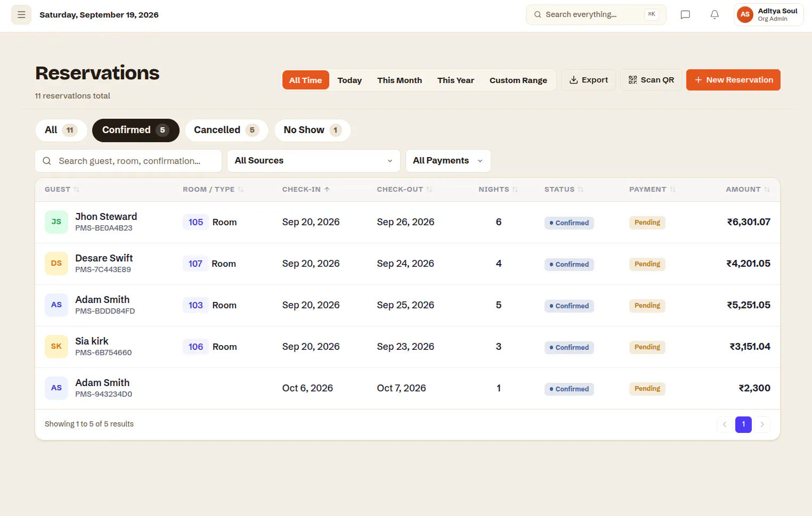Open the notifications bell

[x=714, y=15]
